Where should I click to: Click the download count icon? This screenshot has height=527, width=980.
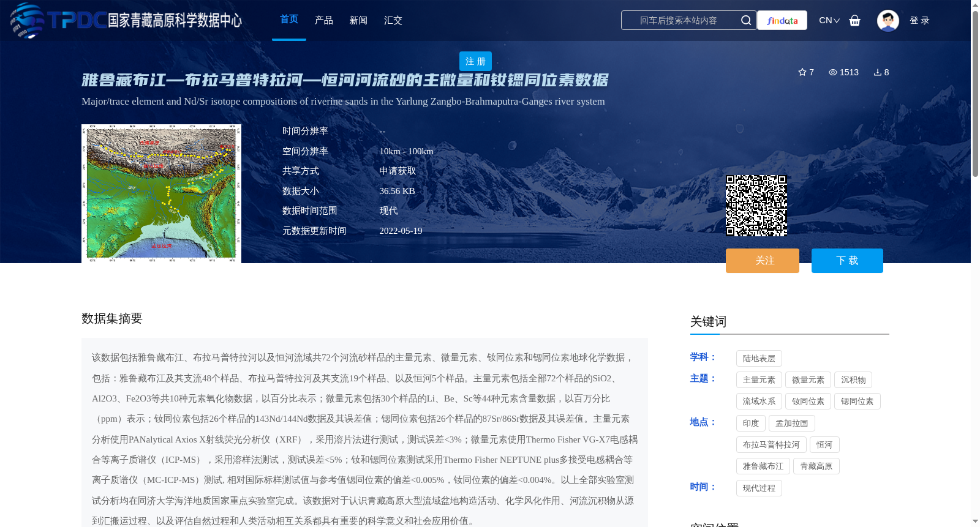pos(878,72)
